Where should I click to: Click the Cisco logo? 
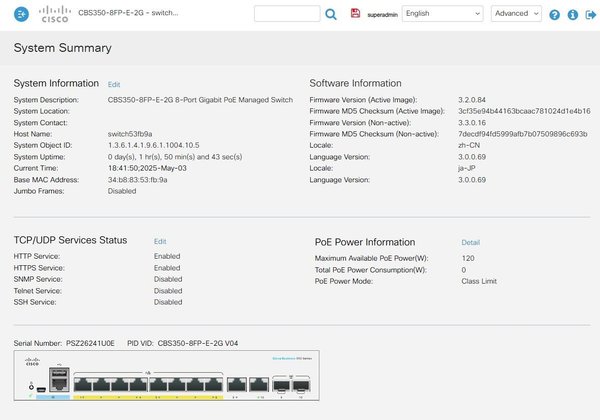point(55,14)
